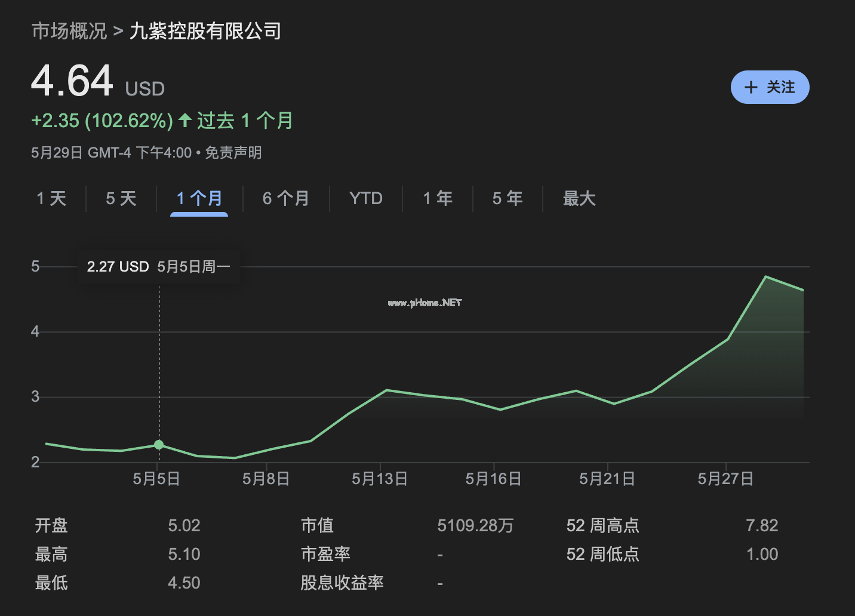Click the 开盘 value 5.02

coord(184,525)
